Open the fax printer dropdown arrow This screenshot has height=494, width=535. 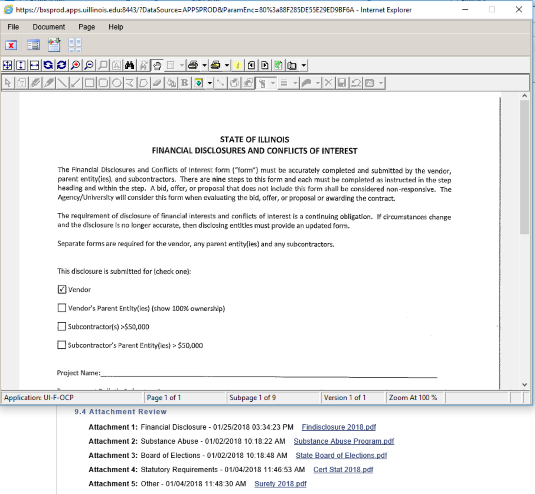(x=227, y=65)
